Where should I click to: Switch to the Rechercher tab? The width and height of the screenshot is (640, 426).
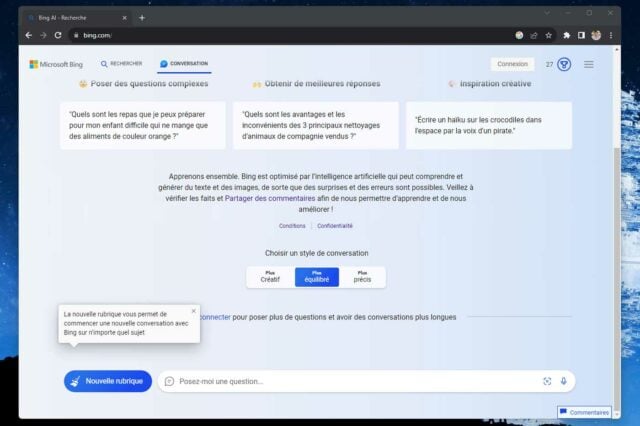tap(121, 64)
